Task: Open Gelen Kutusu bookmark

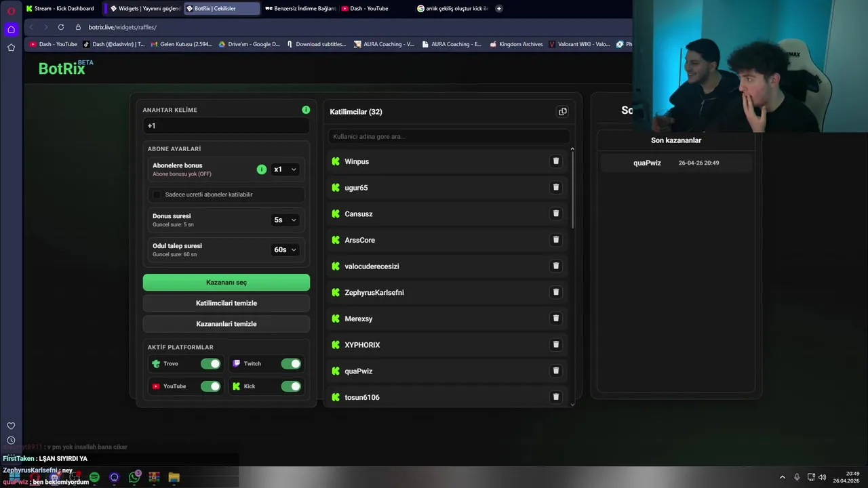Action: [182, 44]
